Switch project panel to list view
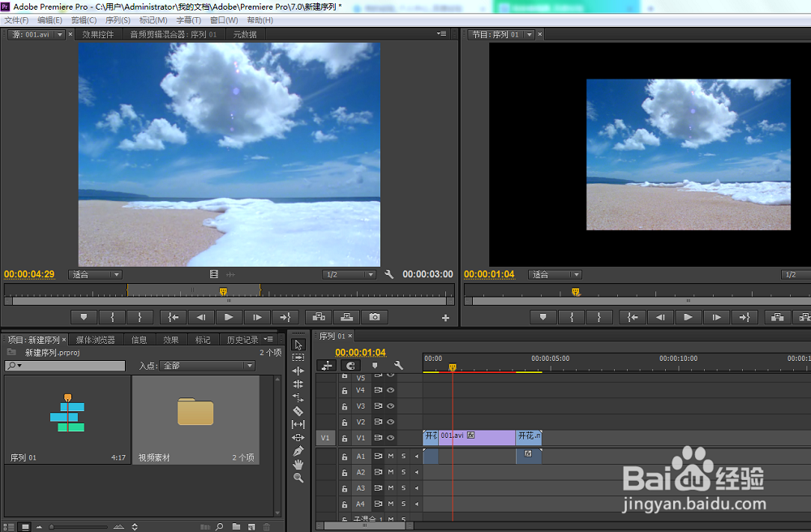This screenshot has height=532, width=811. click(x=9, y=527)
